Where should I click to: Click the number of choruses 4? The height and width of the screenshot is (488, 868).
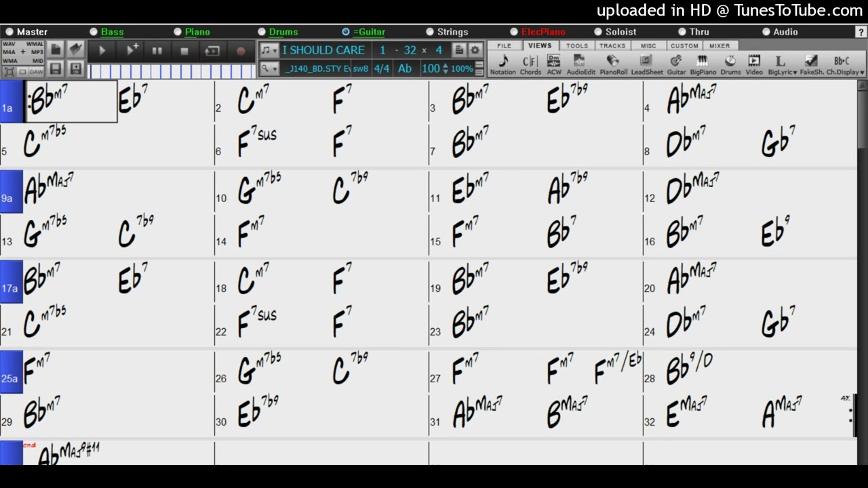click(439, 50)
